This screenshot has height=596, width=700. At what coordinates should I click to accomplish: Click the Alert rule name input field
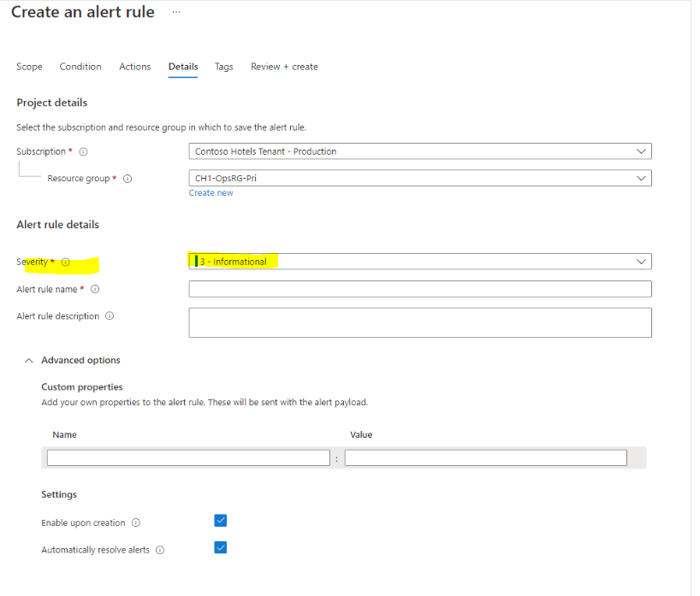point(419,288)
